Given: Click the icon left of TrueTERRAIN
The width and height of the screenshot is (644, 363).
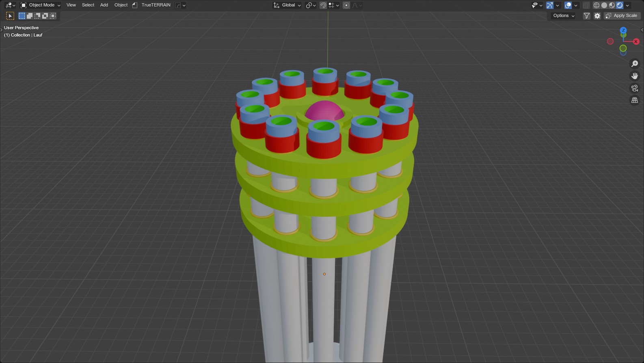Looking at the screenshot, I should tap(135, 5).
